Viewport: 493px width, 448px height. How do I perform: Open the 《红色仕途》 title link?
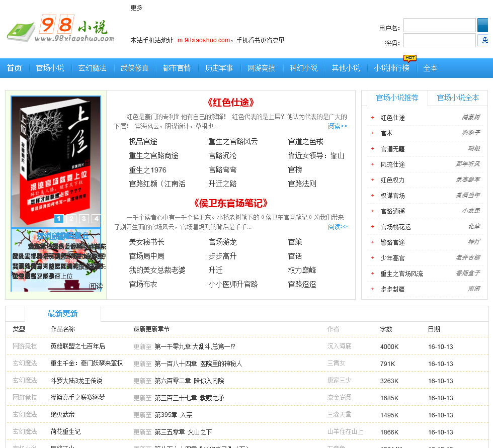[x=230, y=103]
